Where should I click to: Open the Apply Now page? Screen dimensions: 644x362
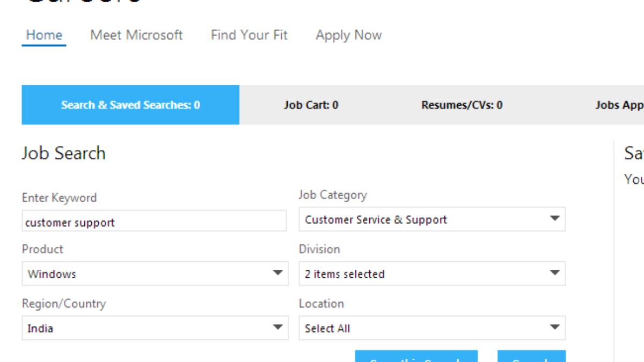coord(348,35)
